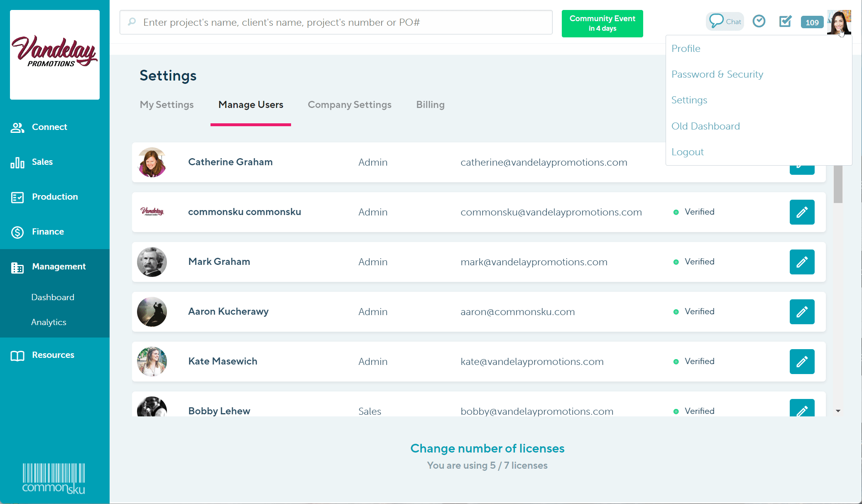Click the checkbox-with-pencil tasks icon

pyautogui.click(x=785, y=21)
